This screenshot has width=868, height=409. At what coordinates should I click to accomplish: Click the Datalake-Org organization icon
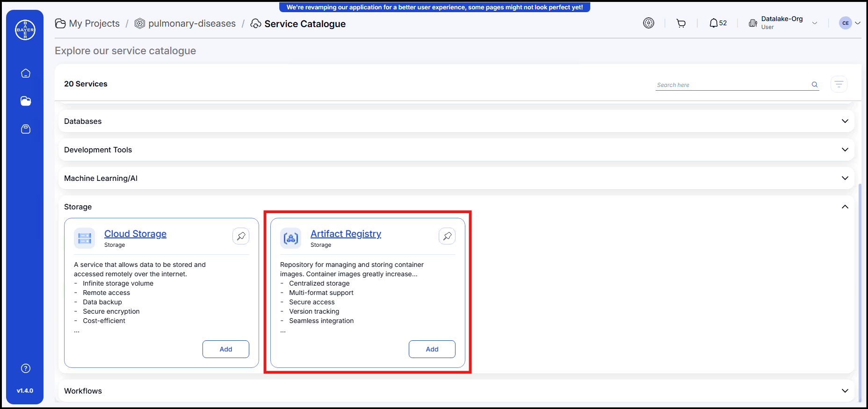pos(753,23)
